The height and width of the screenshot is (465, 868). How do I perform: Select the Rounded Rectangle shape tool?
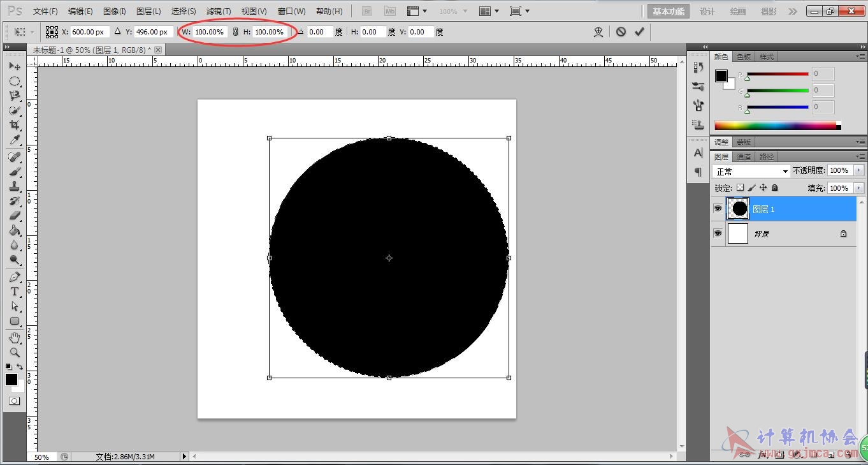tap(14, 321)
